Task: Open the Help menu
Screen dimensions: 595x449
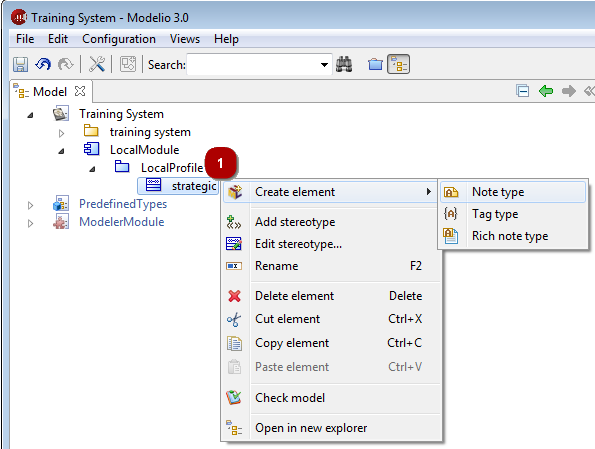Action: tap(226, 39)
